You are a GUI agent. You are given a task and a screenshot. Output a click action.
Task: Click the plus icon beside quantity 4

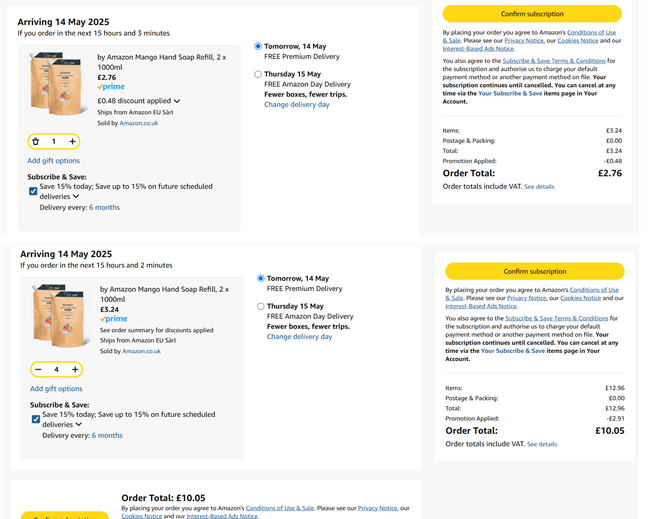tap(75, 369)
